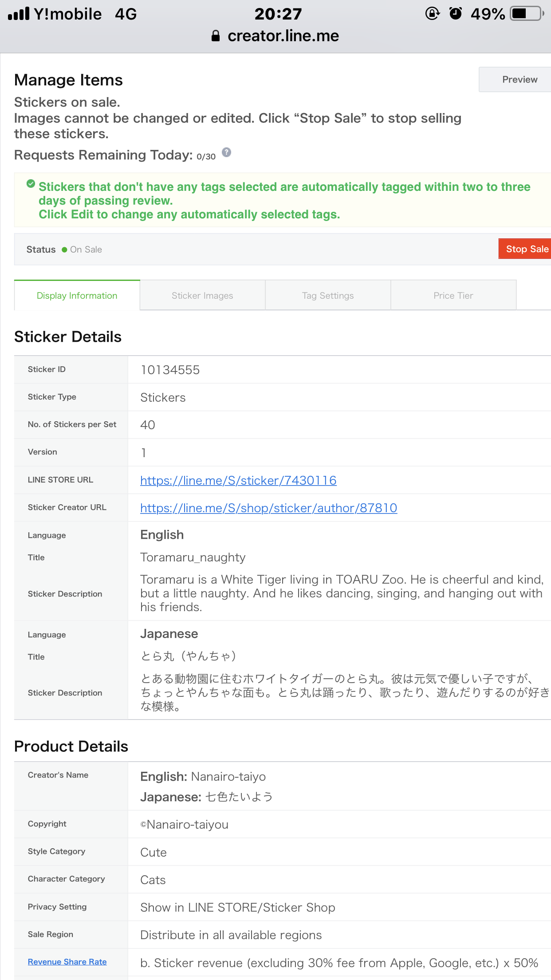This screenshot has height=980, width=551.
Task: Tap the battery indicator icon
Action: [x=527, y=14]
